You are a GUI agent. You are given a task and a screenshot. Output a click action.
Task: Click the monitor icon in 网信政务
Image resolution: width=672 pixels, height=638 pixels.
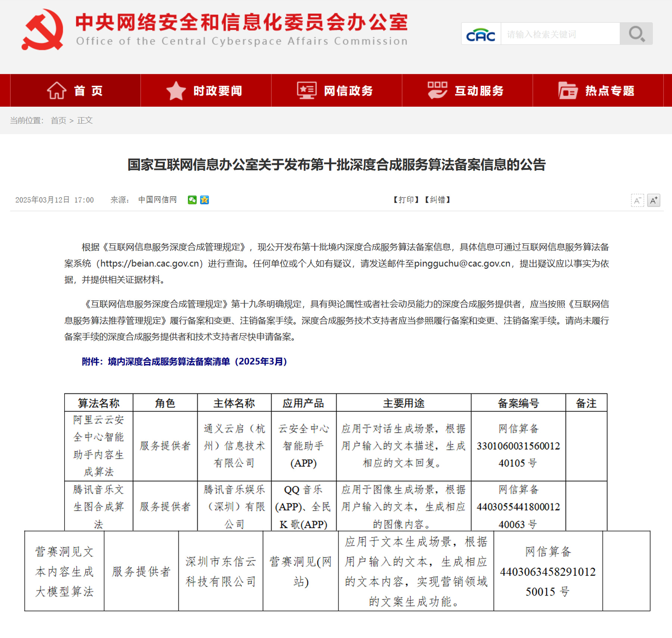point(307,91)
